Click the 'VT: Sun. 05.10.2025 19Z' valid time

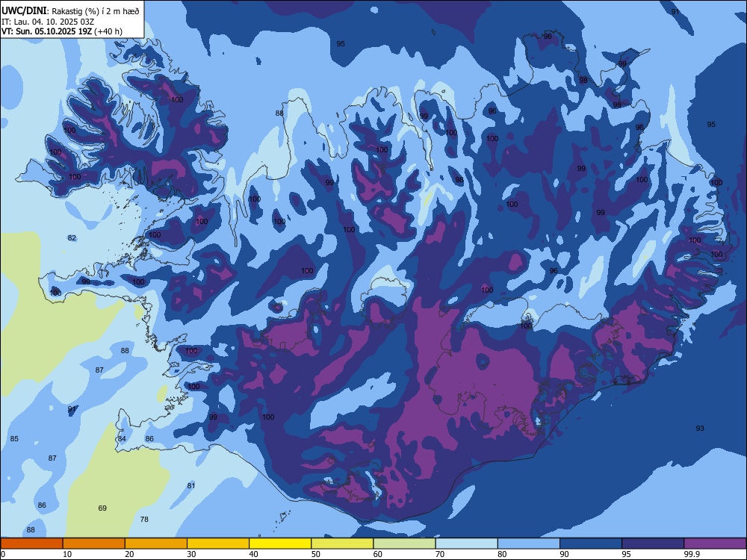(46, 31)
